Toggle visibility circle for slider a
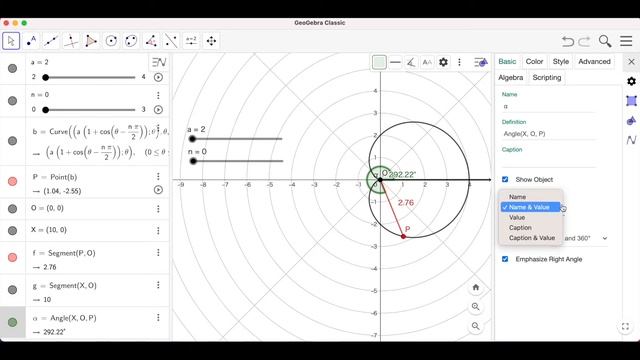This screenshot has height=360, width=640. (13, 68)
